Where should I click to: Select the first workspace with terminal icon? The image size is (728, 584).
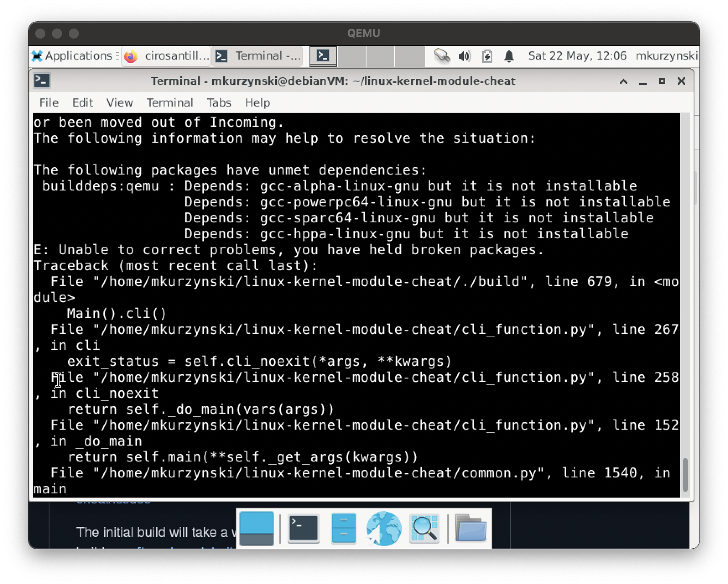point(323,56)
